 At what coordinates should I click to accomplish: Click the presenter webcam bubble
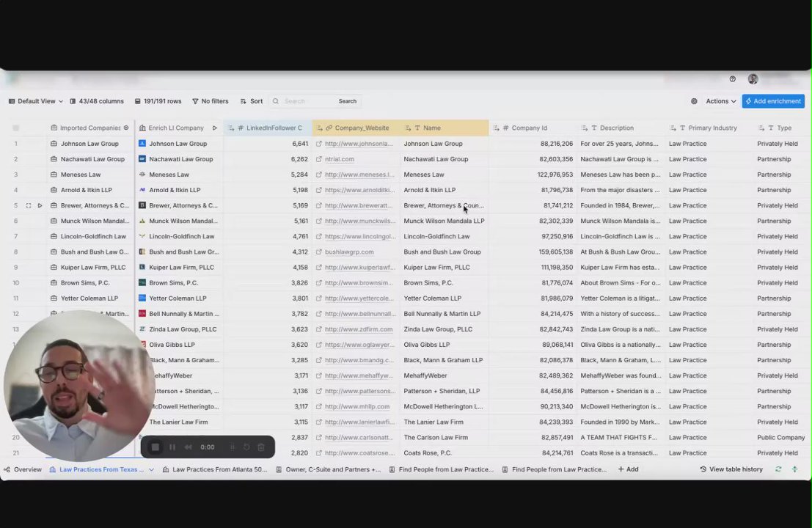[78, 386]
